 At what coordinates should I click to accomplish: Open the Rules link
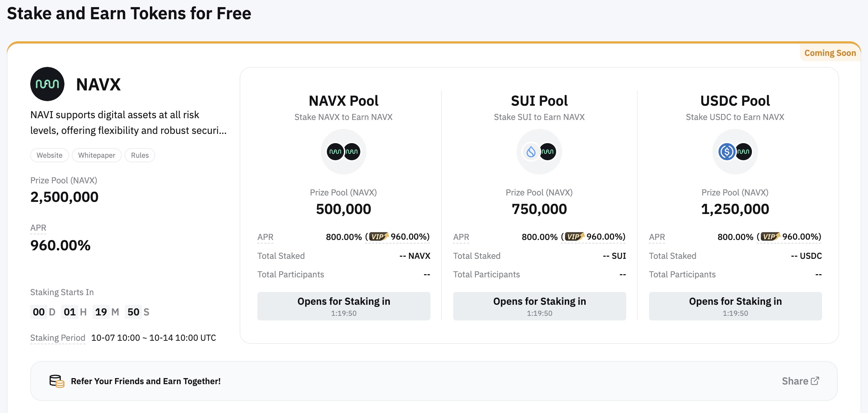[x=140, y=155]
